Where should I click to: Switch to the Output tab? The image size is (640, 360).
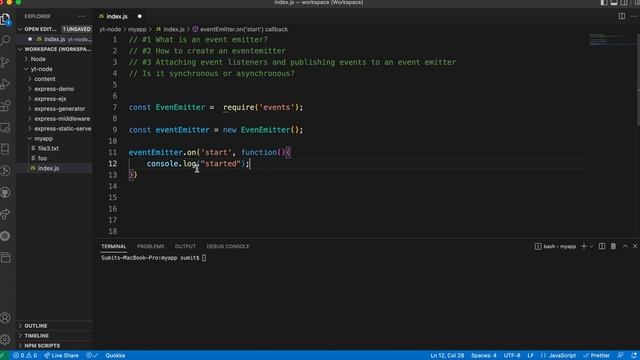tap(185, 246)
